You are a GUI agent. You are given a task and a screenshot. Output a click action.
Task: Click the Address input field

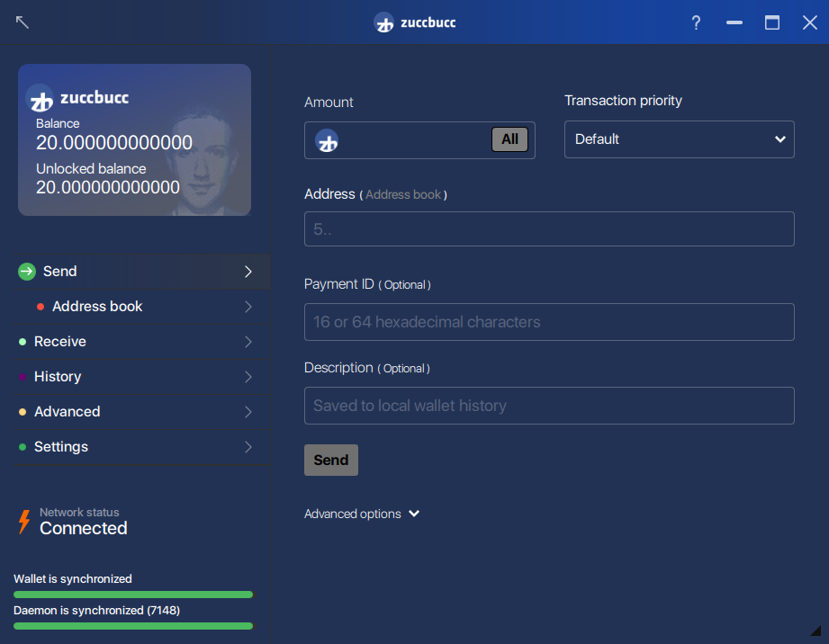click(549, 228)
